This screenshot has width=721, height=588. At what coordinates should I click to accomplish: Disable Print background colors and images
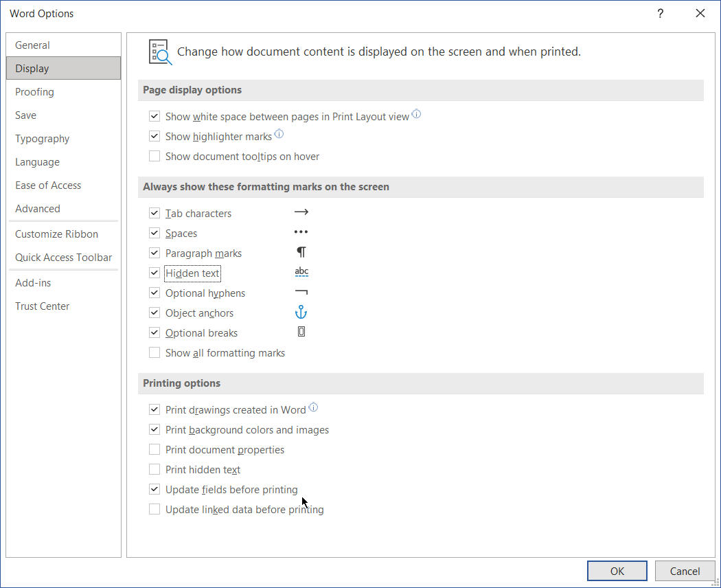[x=154, y=430]
